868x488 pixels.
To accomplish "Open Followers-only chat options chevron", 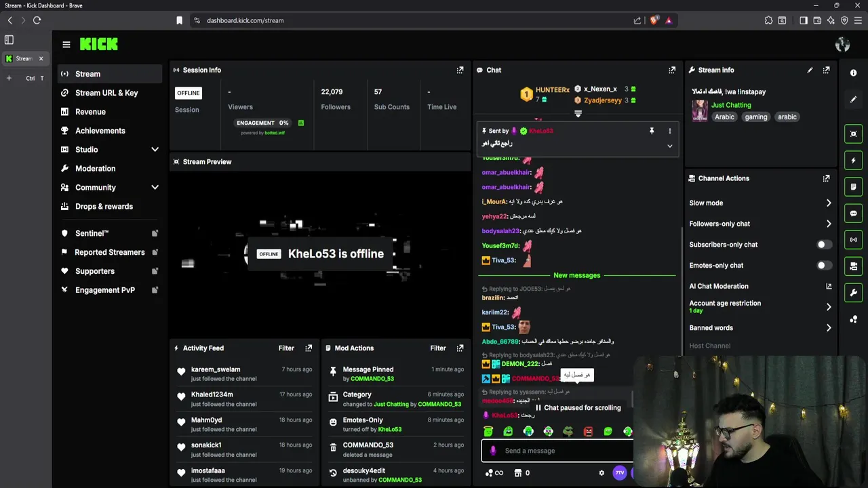I will pos(828,224).
